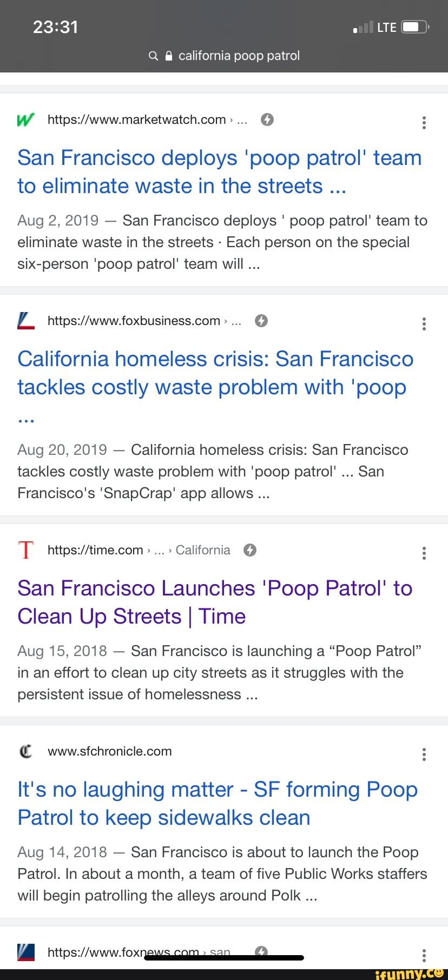
Task: Tap the AMP lightning icon beside marketwatch.com
Action: coord(267,120)
